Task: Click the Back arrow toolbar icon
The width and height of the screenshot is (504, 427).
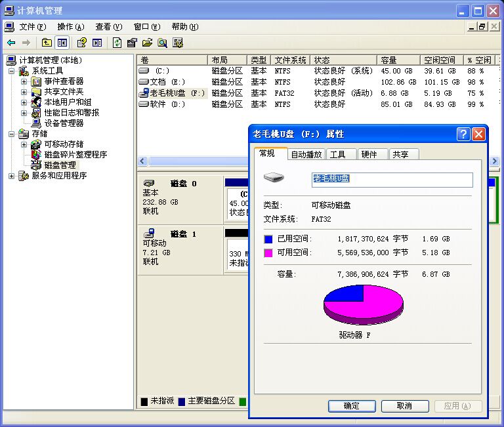Action: [11, 43]
